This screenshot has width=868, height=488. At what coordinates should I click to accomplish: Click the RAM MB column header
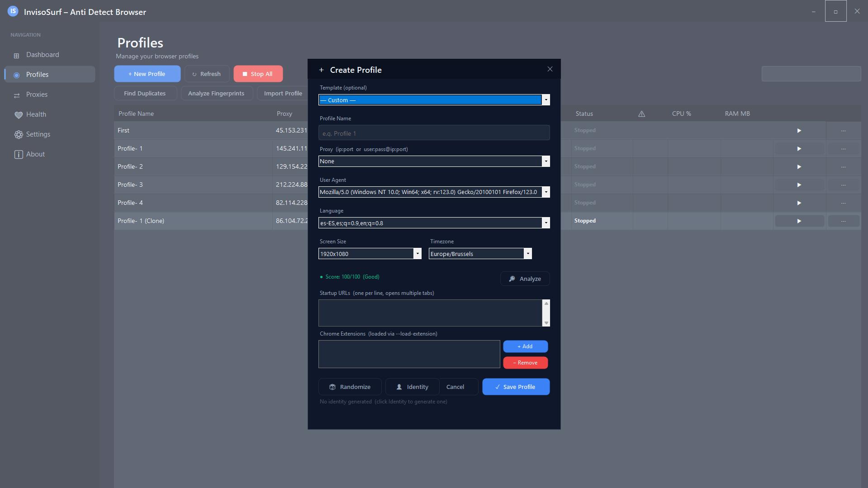click(737, 114)
